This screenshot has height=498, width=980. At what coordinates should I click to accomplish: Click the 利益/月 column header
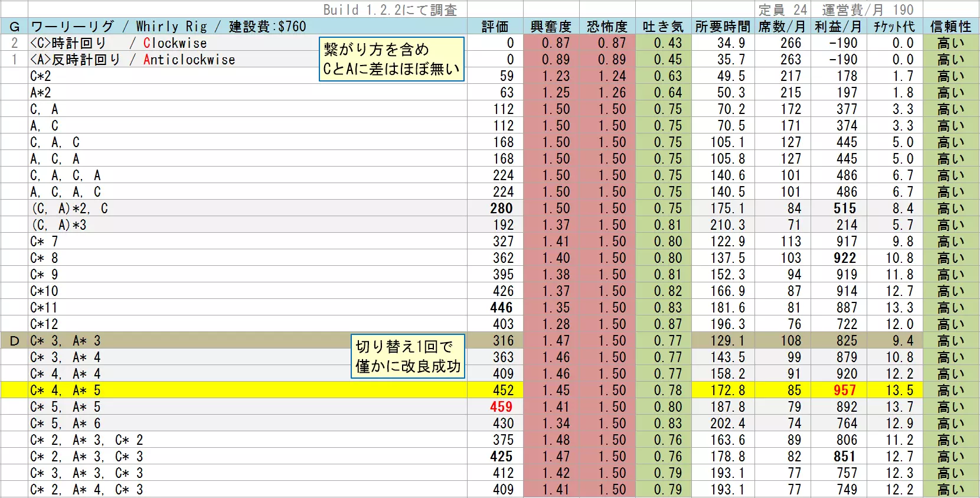(x=838, y=27)
